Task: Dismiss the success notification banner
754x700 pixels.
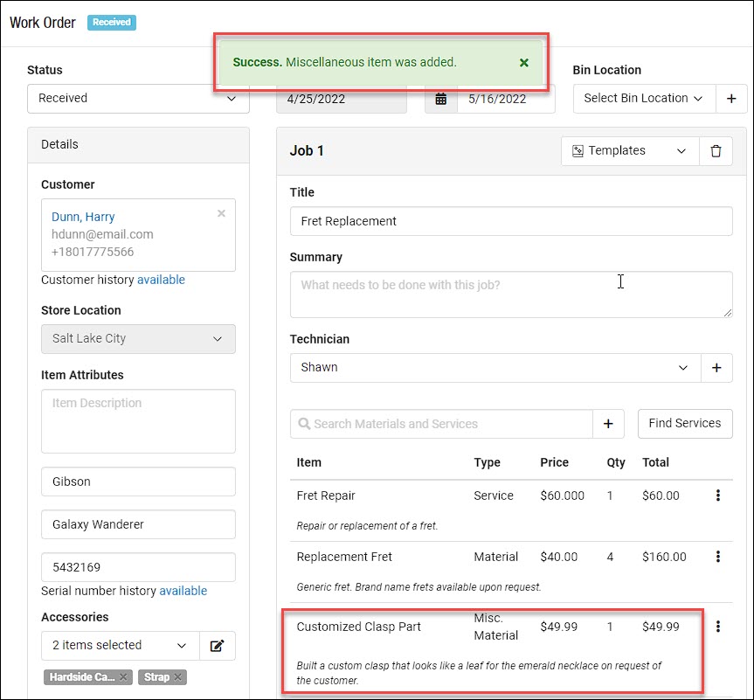Action: tap(524, 63)
